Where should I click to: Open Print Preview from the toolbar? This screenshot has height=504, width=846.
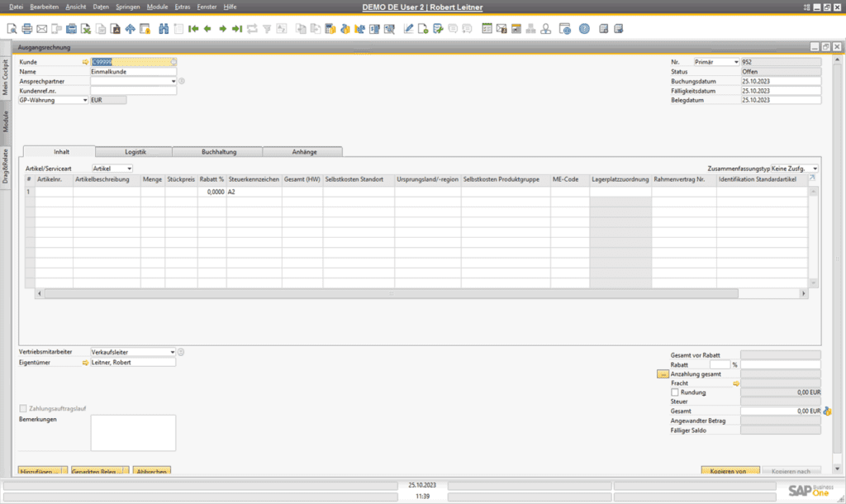(12, 29)
